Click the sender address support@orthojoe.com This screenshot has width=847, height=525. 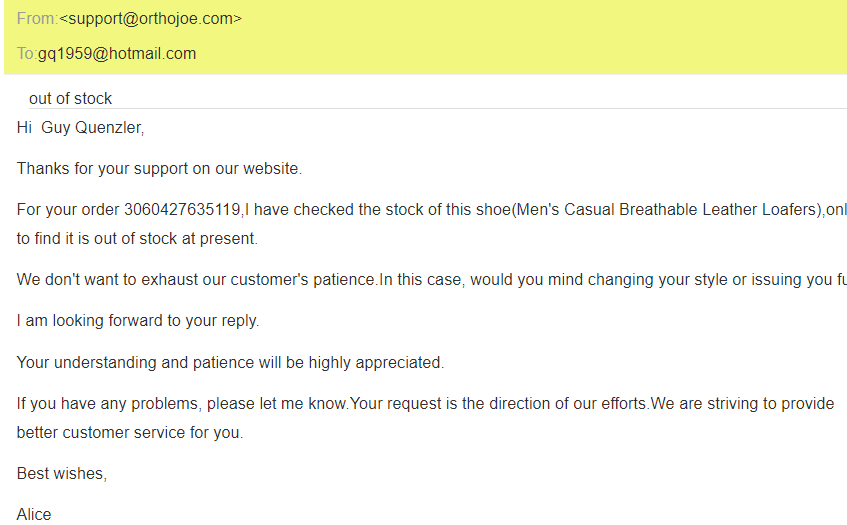tap(150, 18)
